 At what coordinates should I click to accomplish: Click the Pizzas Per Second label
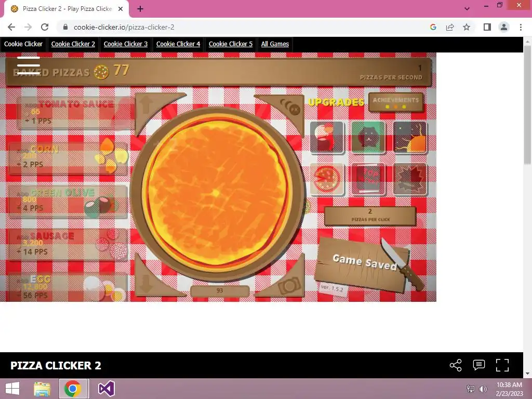[x=391, y=77]
